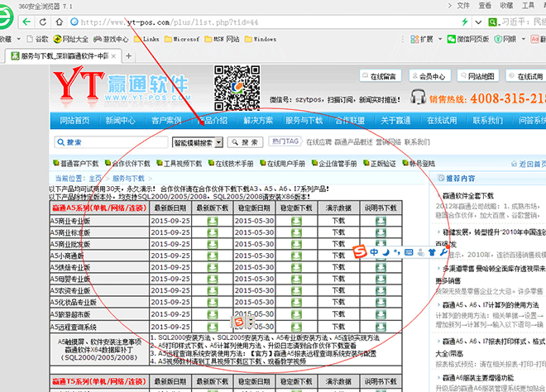
Task: Download stable version of A5远程查询系统
Action: (296, 327)
